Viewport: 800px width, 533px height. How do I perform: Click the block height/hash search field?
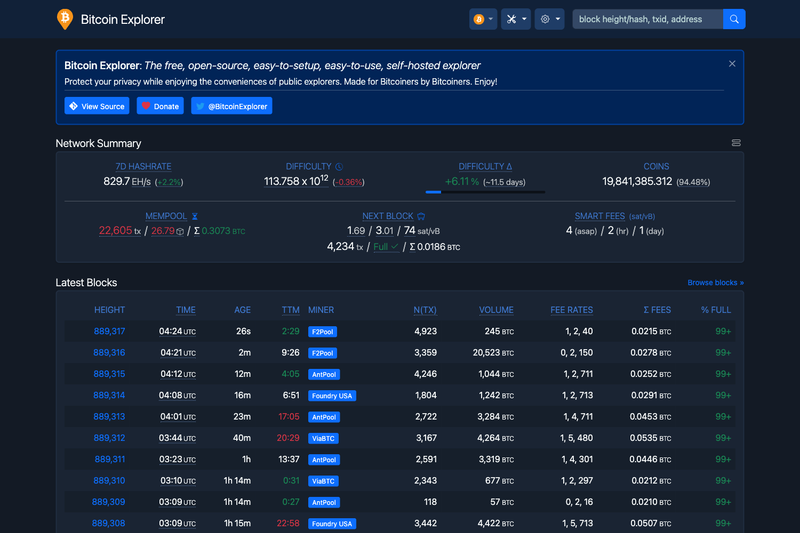(x=647, y=19)
